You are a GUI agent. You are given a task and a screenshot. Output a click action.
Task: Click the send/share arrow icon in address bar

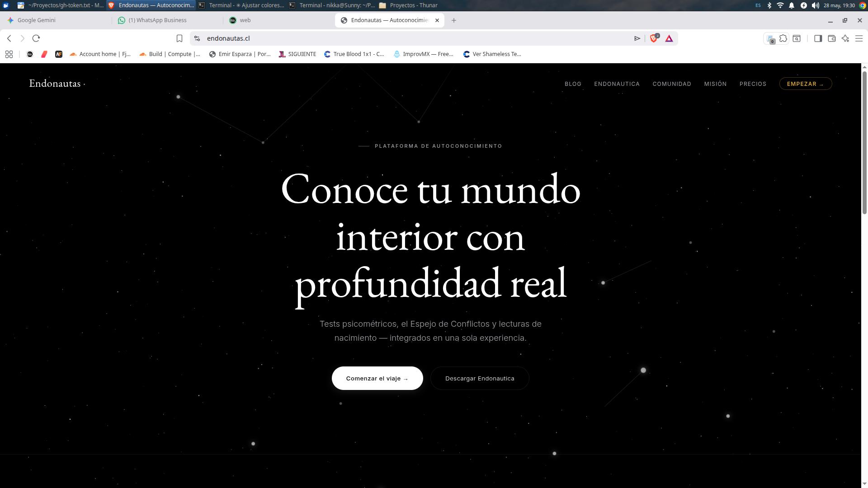pos(637,38)
